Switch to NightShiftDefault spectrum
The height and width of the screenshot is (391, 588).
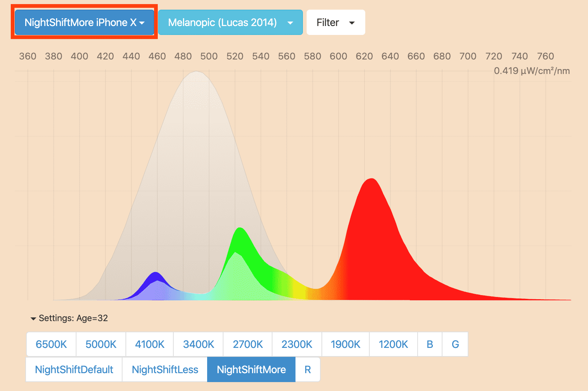pyautogui.click(x=74, y=369)
